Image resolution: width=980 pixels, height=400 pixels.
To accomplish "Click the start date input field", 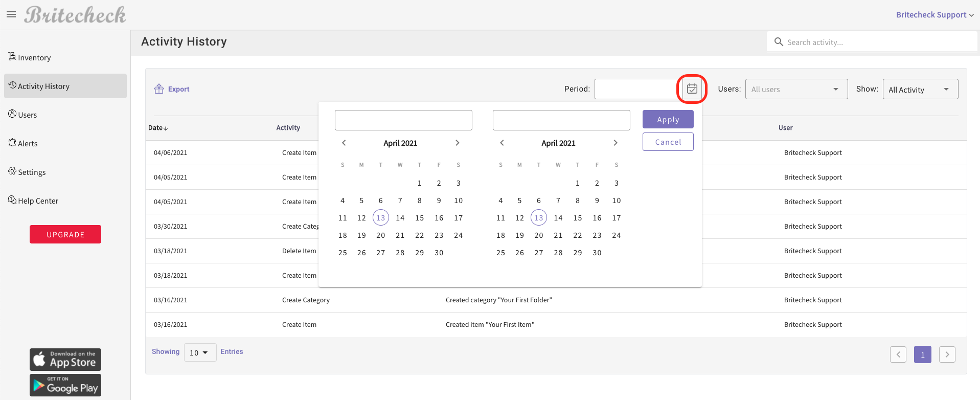I will (403, 120).
